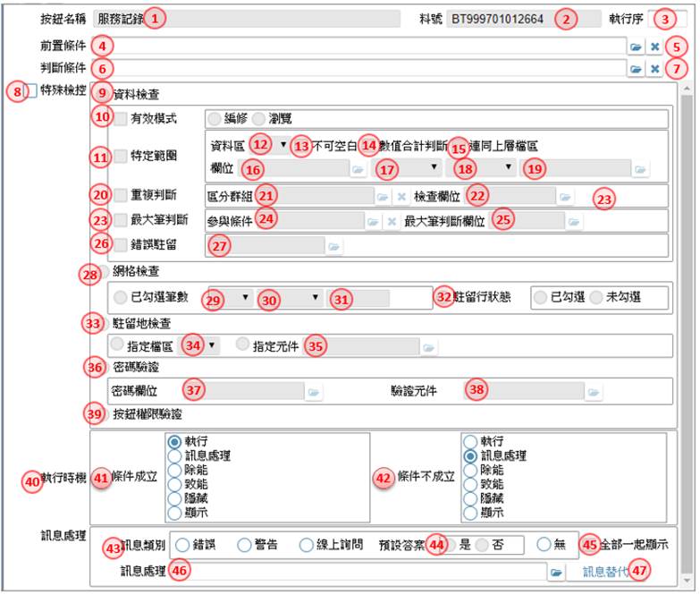Click the 訊息處理 text input
Screen dimensions: 700x595
tap(357, 572)
